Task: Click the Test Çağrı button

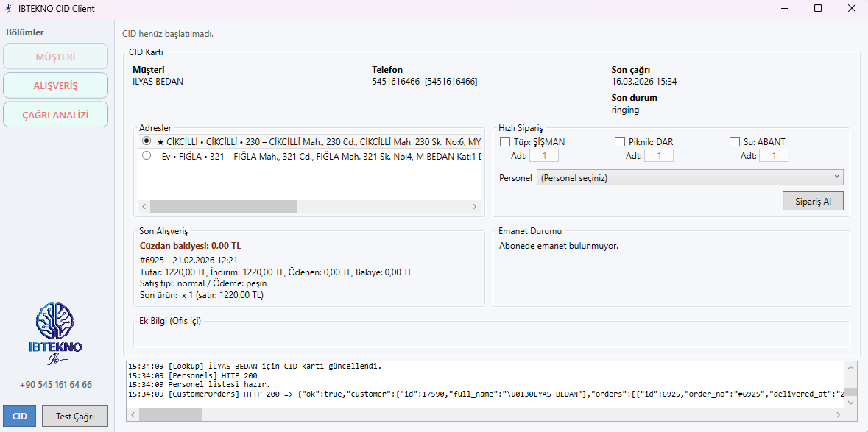Action: point(74,416)
